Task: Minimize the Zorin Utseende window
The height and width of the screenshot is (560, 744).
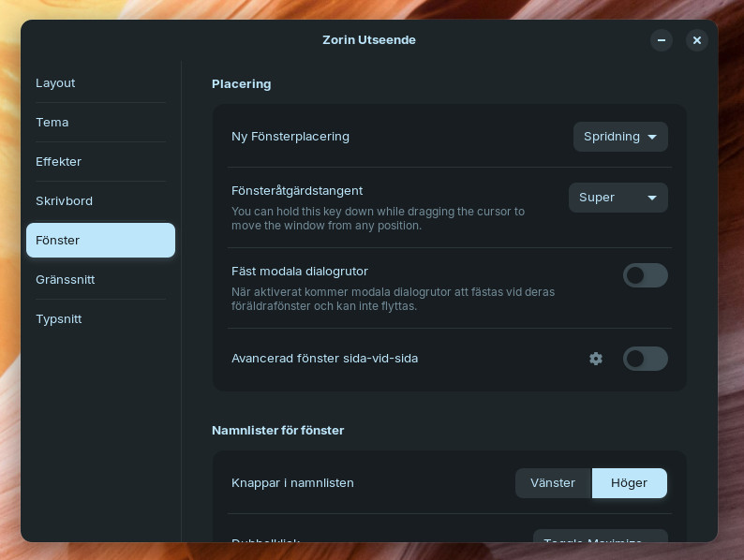Action: coord(662,40)
